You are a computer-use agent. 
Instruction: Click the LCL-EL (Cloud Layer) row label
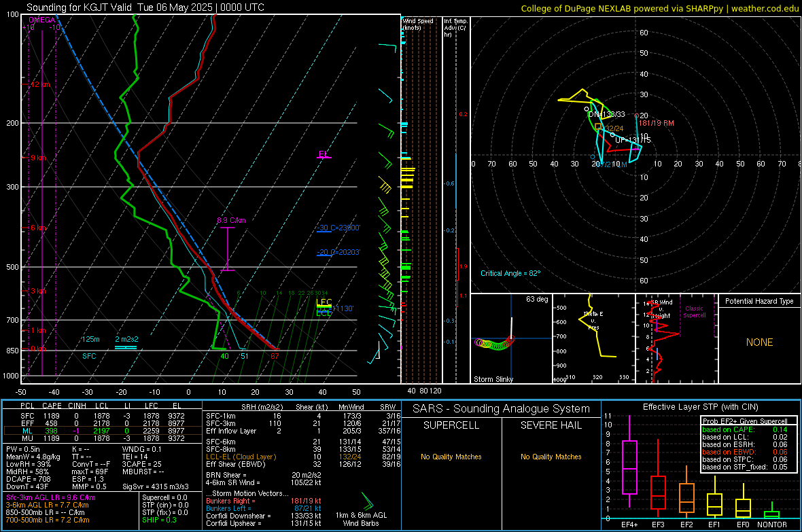pos(241,457)
